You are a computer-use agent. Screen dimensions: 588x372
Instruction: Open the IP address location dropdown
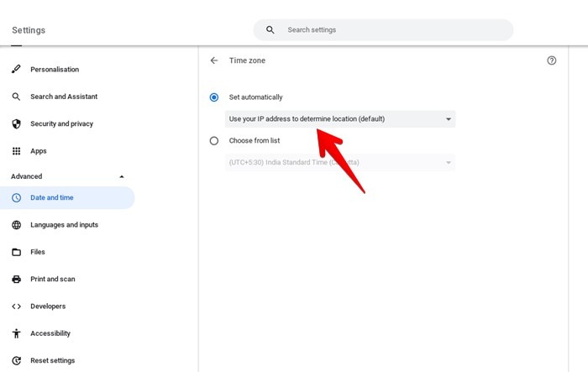point(340,119)
